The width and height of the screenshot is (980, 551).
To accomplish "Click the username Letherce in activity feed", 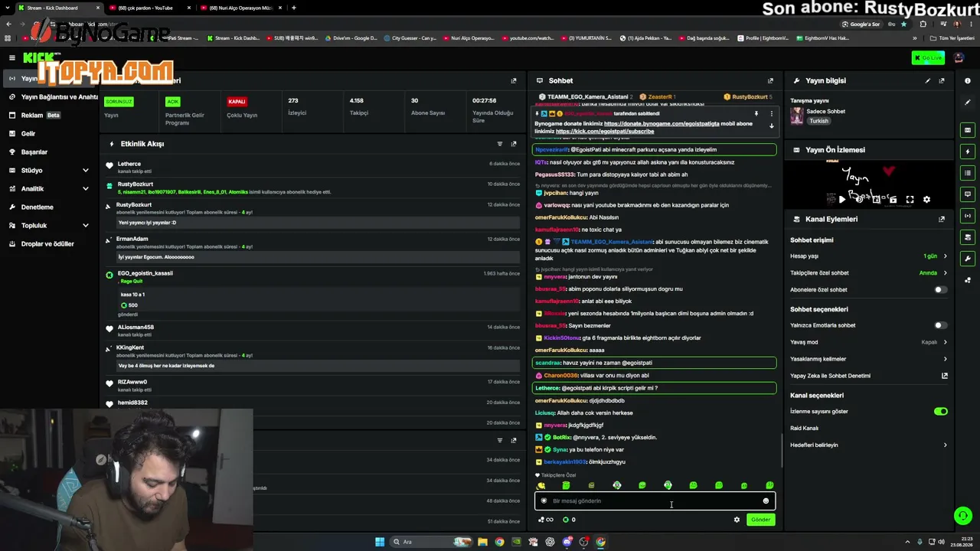I will 129,164.
